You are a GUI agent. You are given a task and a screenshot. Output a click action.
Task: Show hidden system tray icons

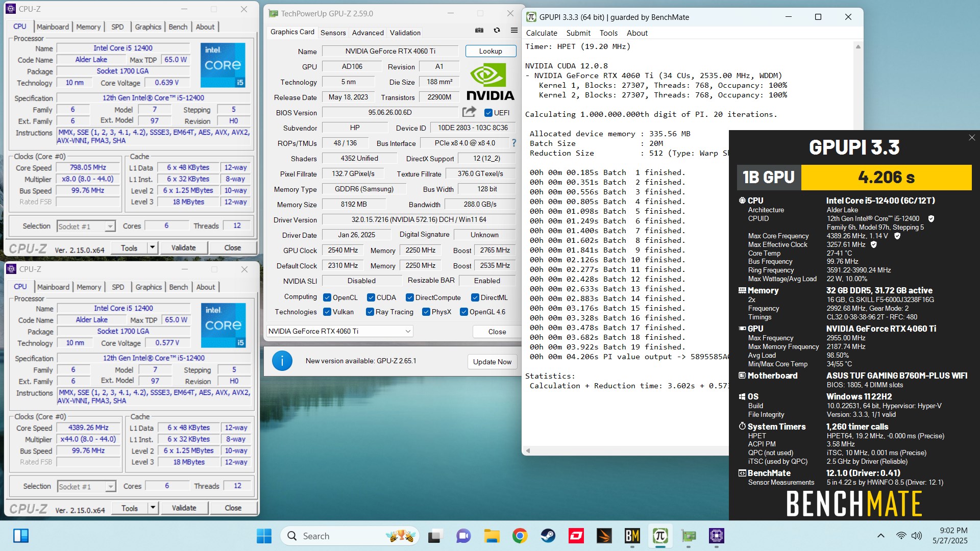(880, 536)
